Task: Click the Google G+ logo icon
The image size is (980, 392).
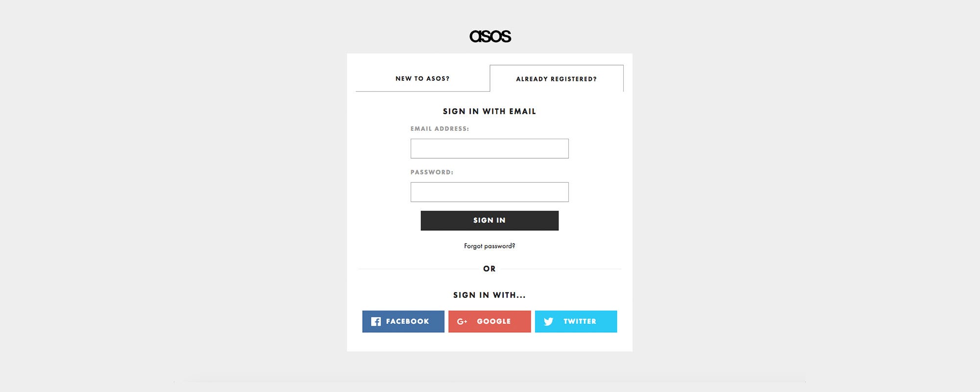Action: pyautogui.click(x=462, y=321)
